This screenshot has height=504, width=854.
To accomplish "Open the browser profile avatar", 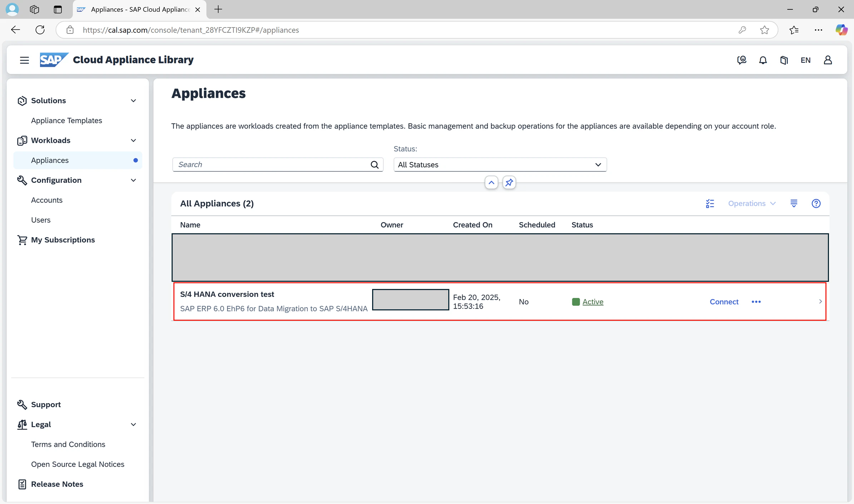I will point(12,9).
